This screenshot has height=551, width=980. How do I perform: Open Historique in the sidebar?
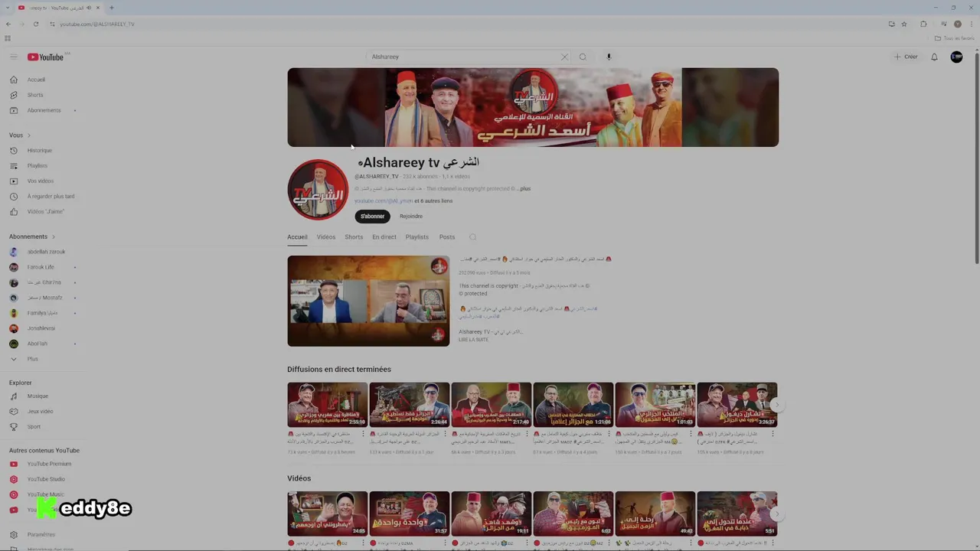[x=40, y=150]
